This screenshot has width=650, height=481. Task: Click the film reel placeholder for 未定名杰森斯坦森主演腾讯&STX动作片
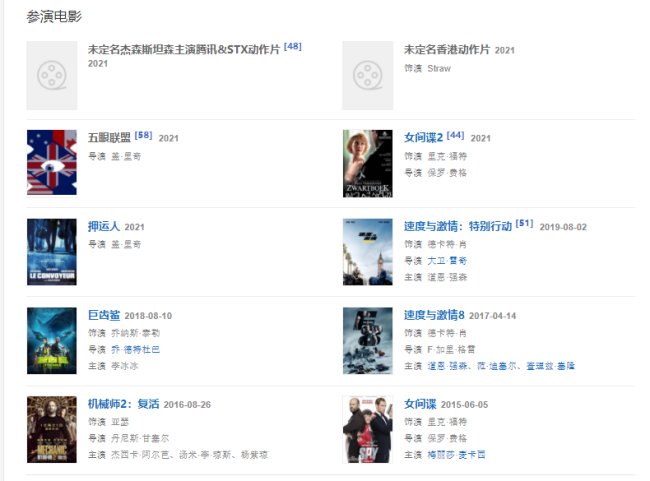coord(51,76)
